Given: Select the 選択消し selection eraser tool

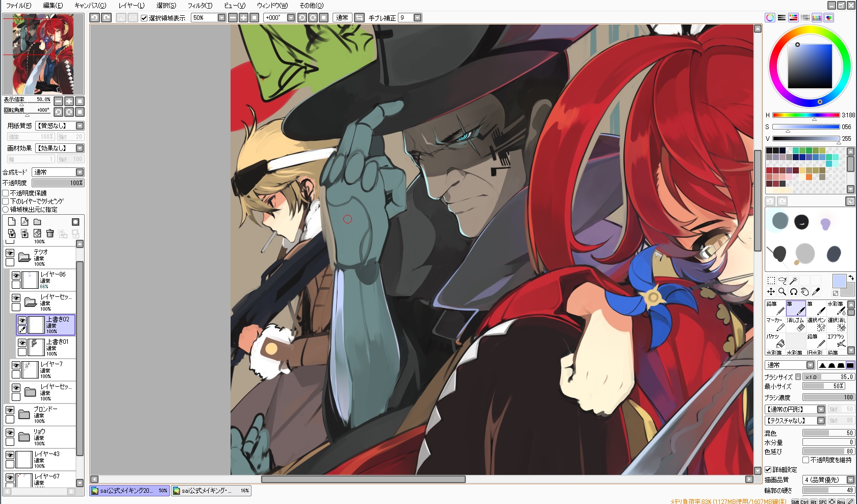Looking at the screenshot, I should [x=837, y=324].
